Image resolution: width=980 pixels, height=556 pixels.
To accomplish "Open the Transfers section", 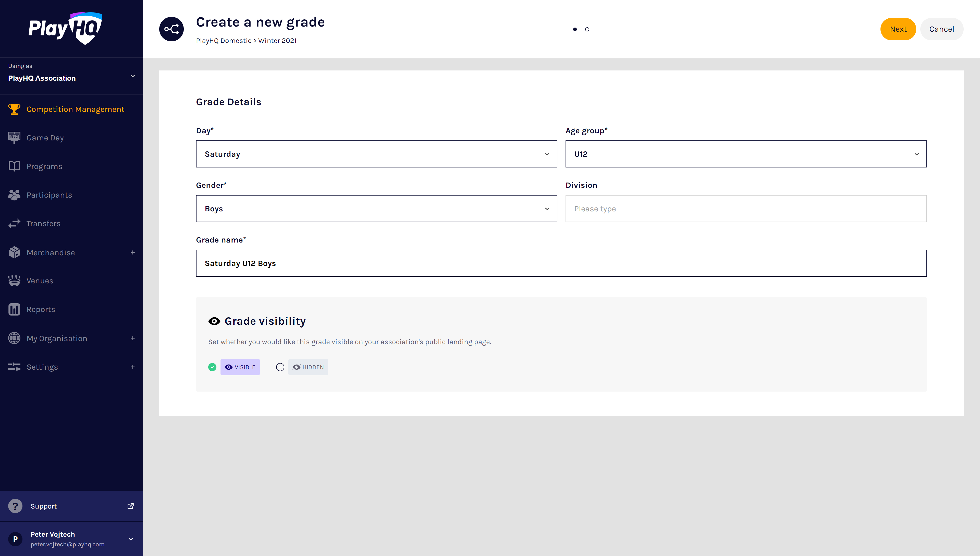I will 43,223.
